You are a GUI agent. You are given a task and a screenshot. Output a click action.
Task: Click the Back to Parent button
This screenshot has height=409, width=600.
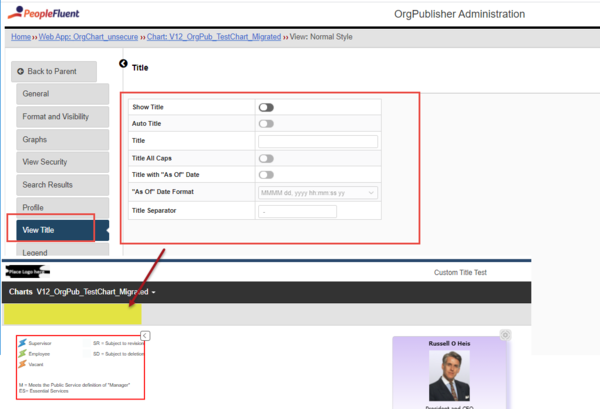(x=54, y=72)
